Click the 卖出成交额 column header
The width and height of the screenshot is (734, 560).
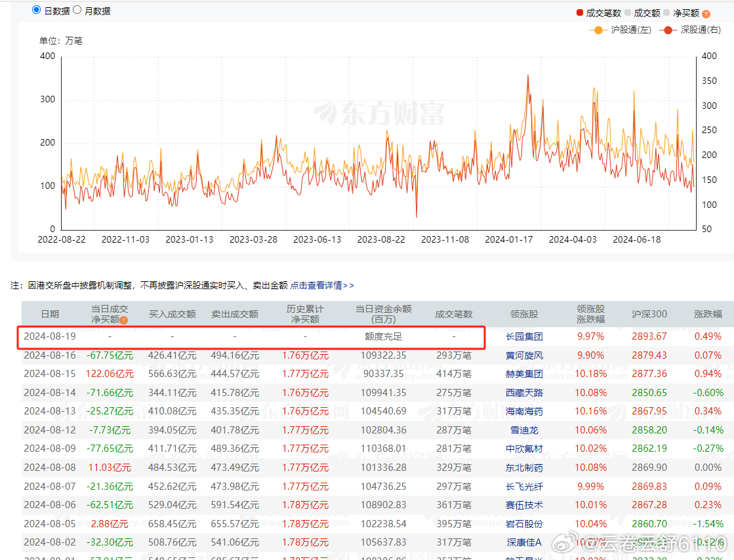235,314
